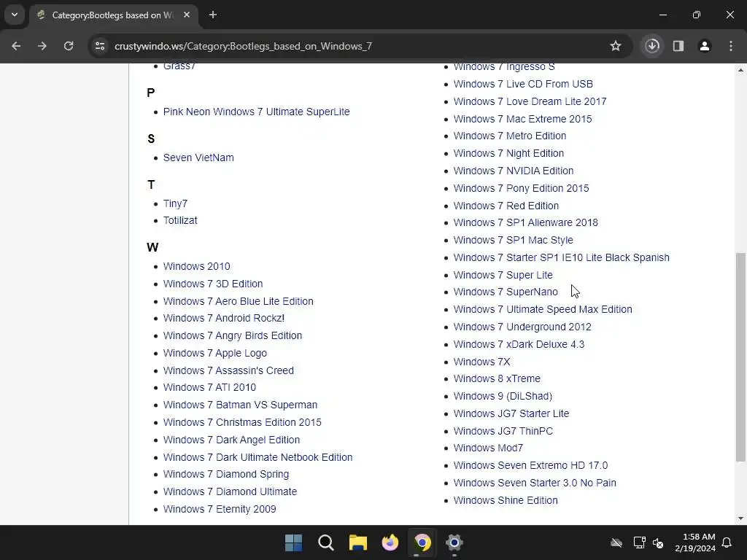
Task: Open the Windows Start menu
Action: tap(293, 542)
